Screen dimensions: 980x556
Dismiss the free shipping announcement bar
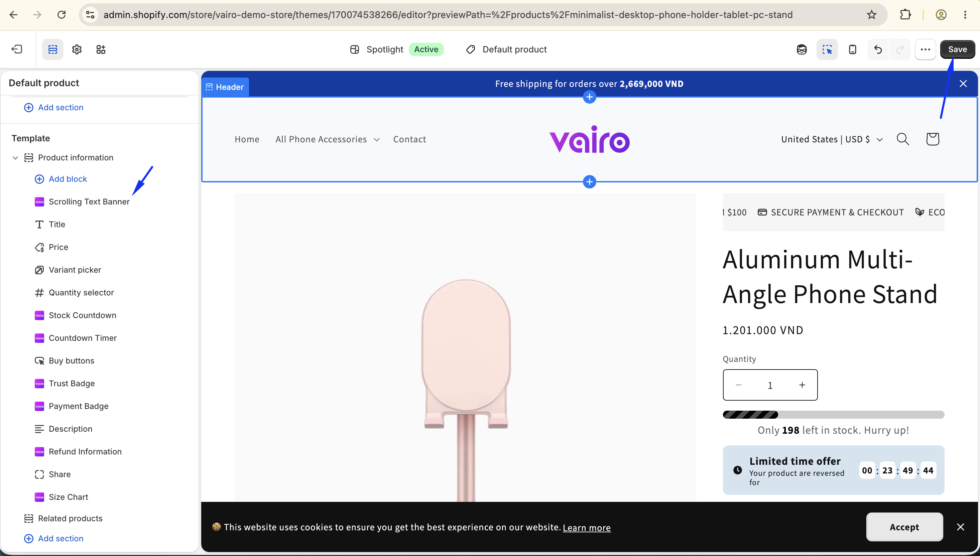click(963, 84)
